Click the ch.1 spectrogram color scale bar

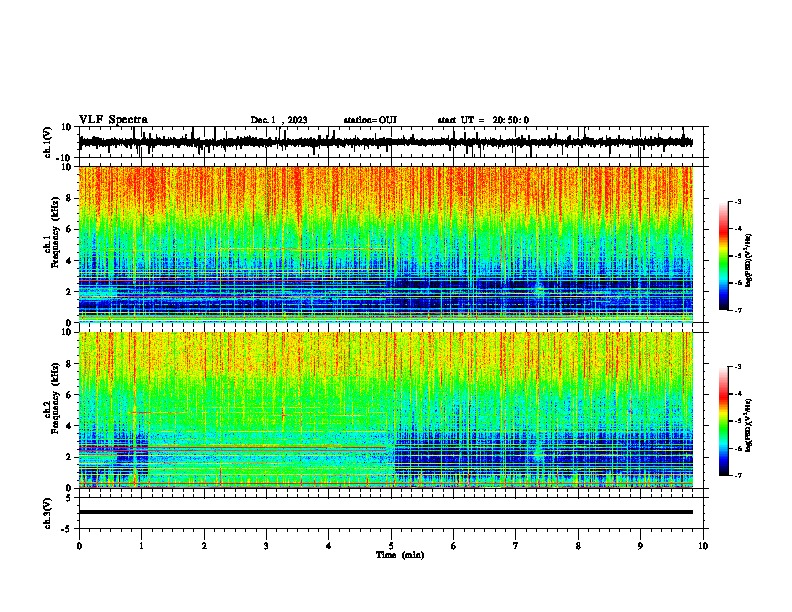[723, 256]
